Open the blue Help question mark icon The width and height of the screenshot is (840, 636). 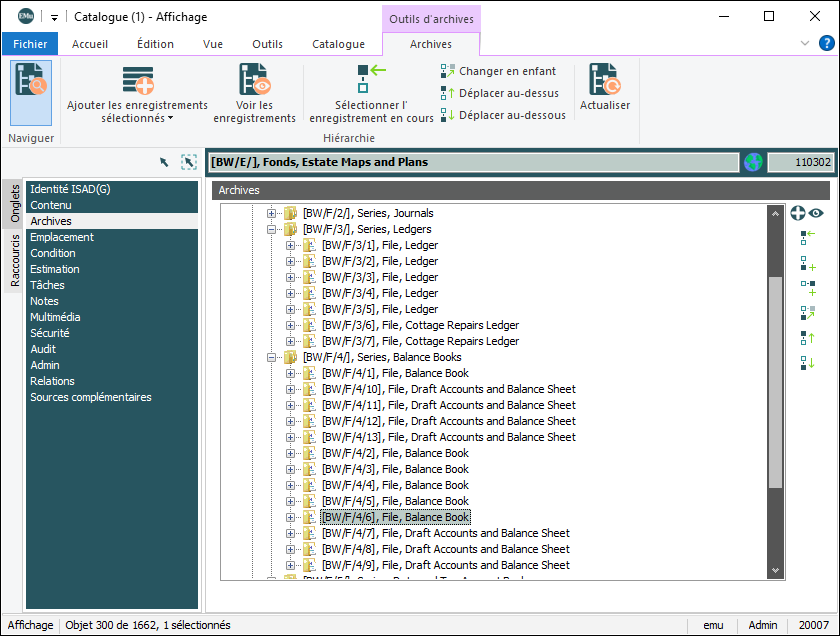click(x=825, y=44)
